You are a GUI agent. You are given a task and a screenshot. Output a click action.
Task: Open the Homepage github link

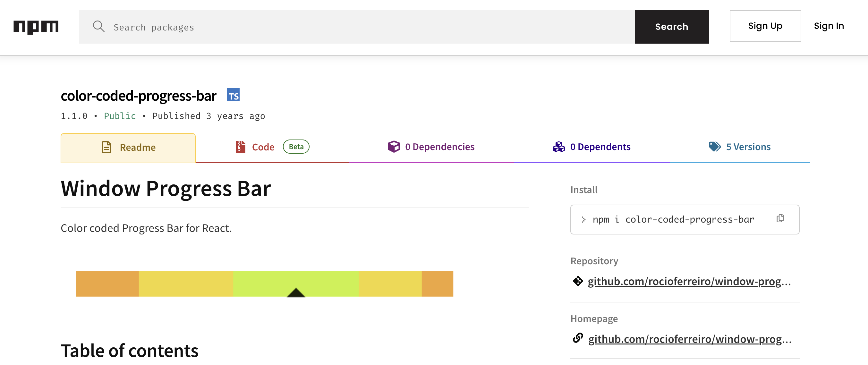[689, 339]
